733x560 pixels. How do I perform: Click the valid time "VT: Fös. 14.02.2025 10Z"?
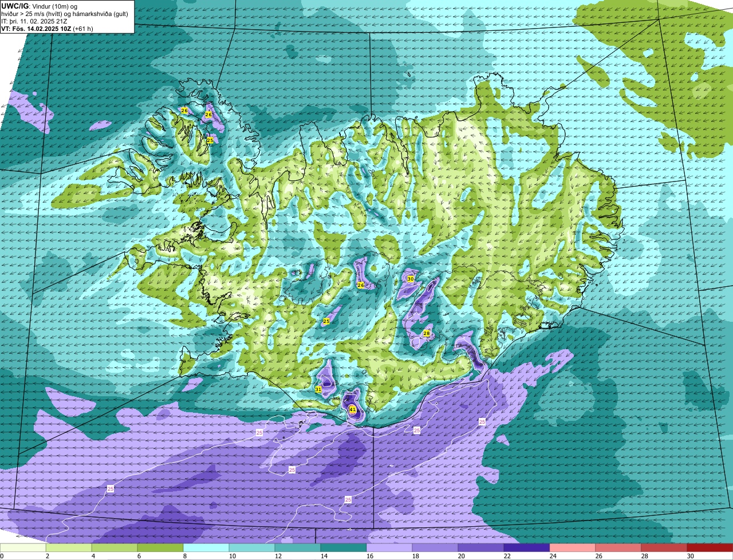[36, 29]
